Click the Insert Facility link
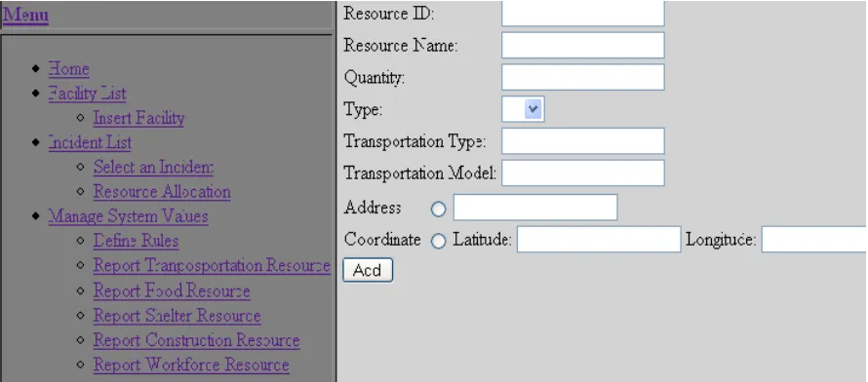 coord(138,118)
